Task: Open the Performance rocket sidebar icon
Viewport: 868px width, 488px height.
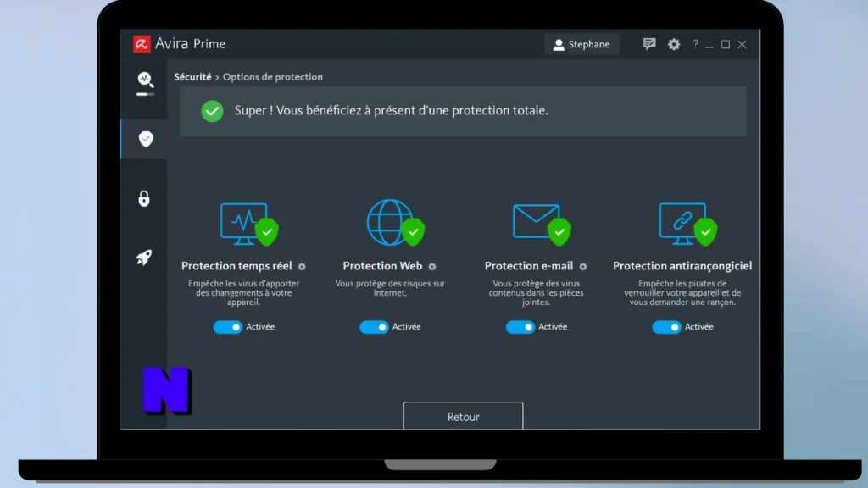Action: coord(144,258)
